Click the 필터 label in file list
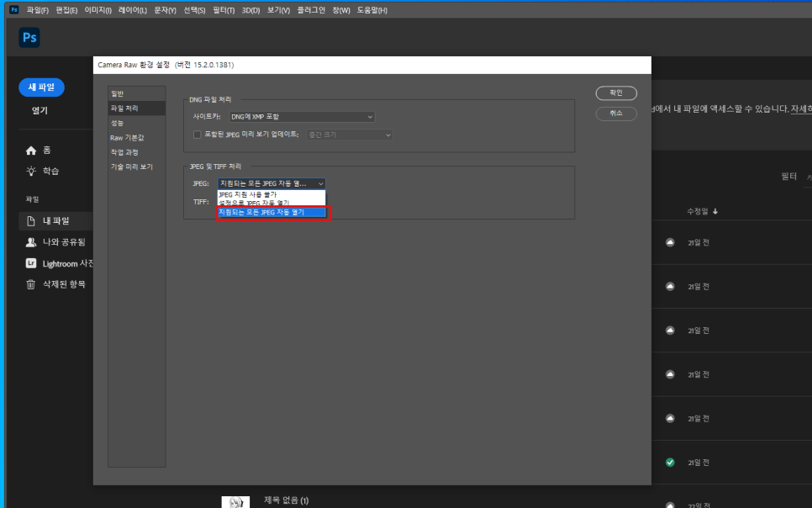The height and width of the screenshot is (508, 812). tap(788, 177)
